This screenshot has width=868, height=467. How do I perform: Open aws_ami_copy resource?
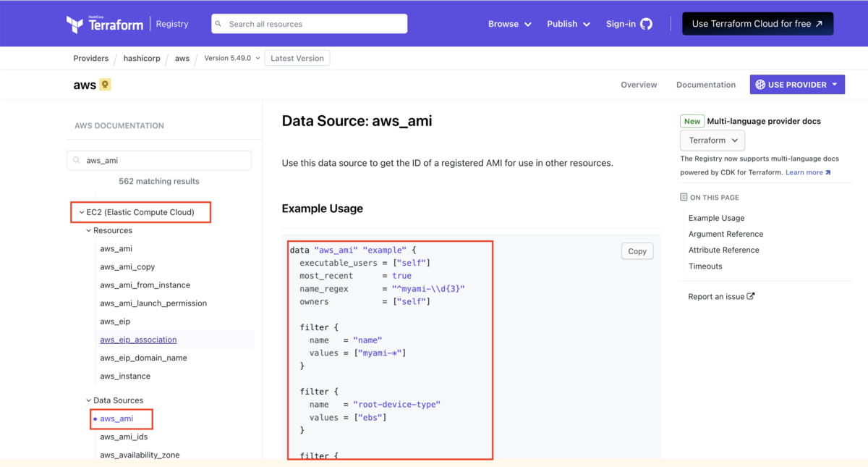[x=127, y=267]
